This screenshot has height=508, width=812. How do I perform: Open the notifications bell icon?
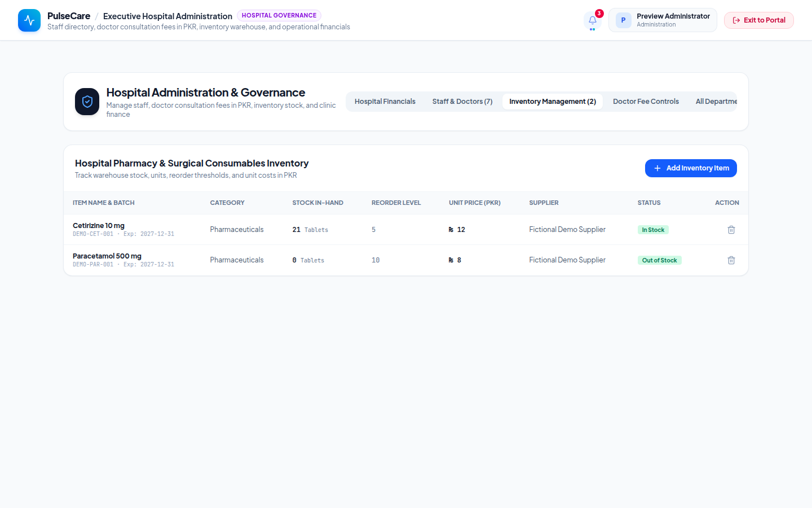point(593,20)
